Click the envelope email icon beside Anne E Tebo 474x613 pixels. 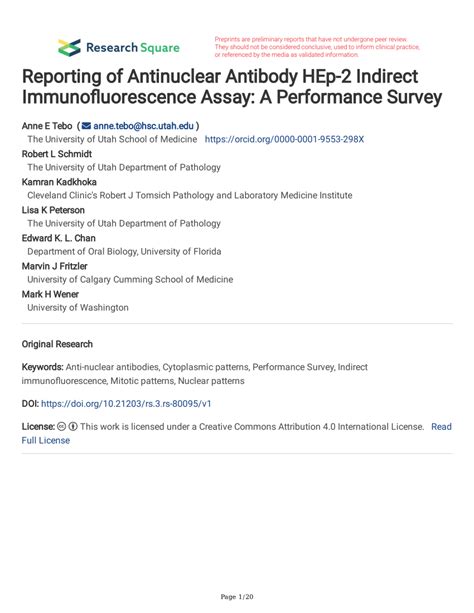pos(86,126)
